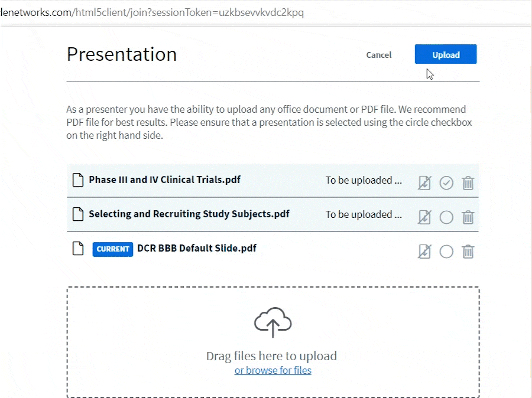
Task: Click download permission icon for Selecting and Recruiting Study Subjects.pdf
Action: pos(424,217)
